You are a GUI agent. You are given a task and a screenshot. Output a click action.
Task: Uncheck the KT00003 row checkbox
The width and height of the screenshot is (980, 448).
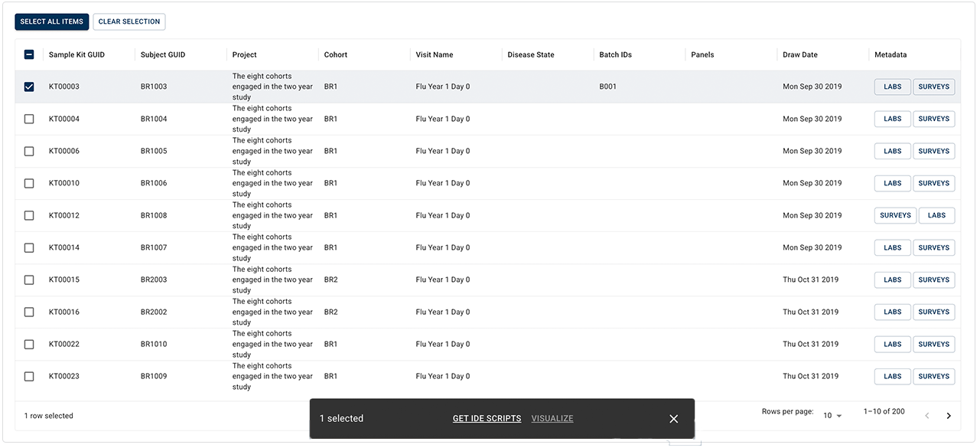pyautogui.click(x=29, y=87)
